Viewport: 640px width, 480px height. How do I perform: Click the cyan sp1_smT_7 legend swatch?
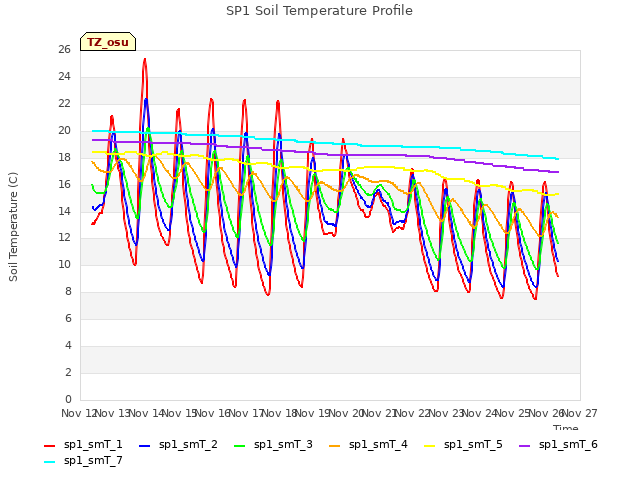pos(49,462)
